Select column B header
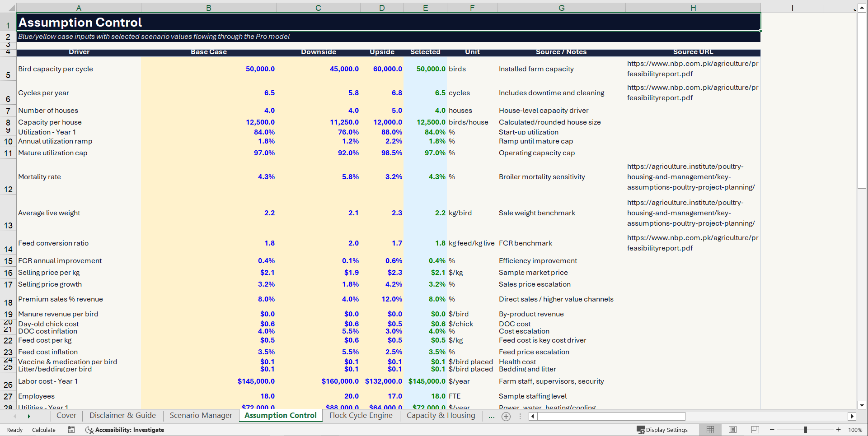 [208, 8]
